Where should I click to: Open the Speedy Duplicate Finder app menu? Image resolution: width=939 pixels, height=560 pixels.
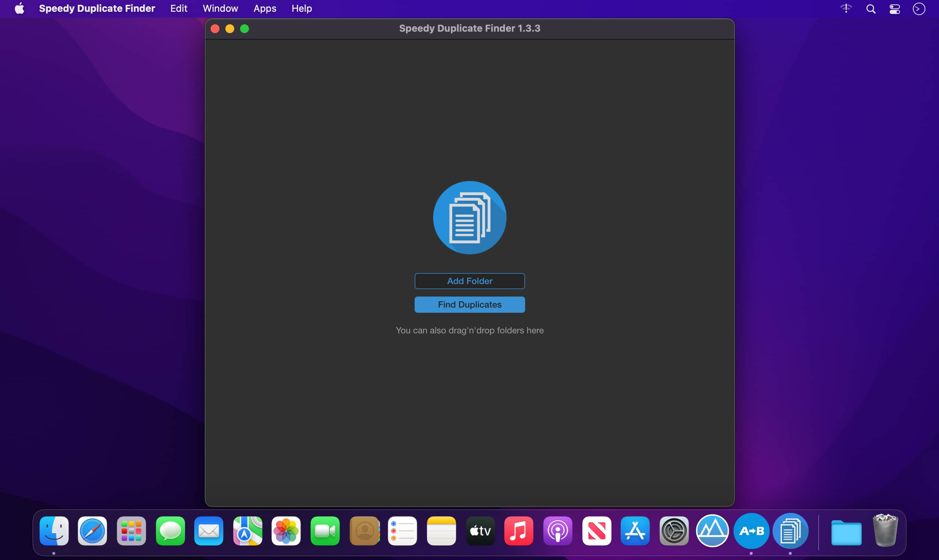click(x=97, y=8)
